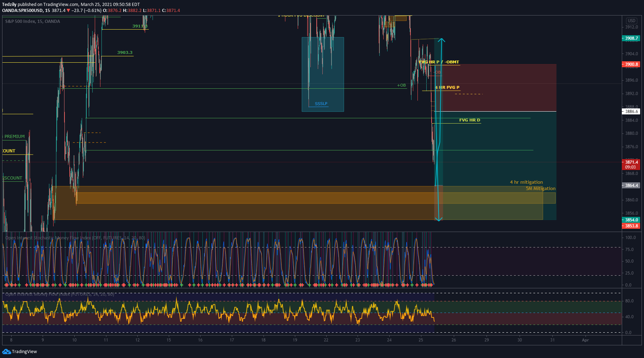Click the 3860.0 price axis value
The image size is (644, 358).
point(631,200)
